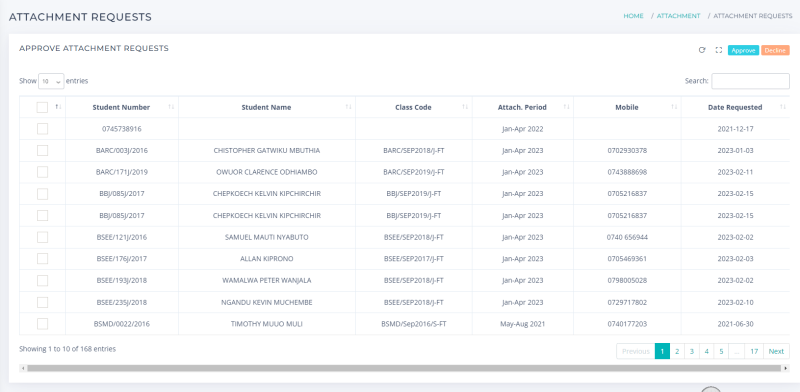Toggle fullscreen panel icon

(x=718, y=50)
